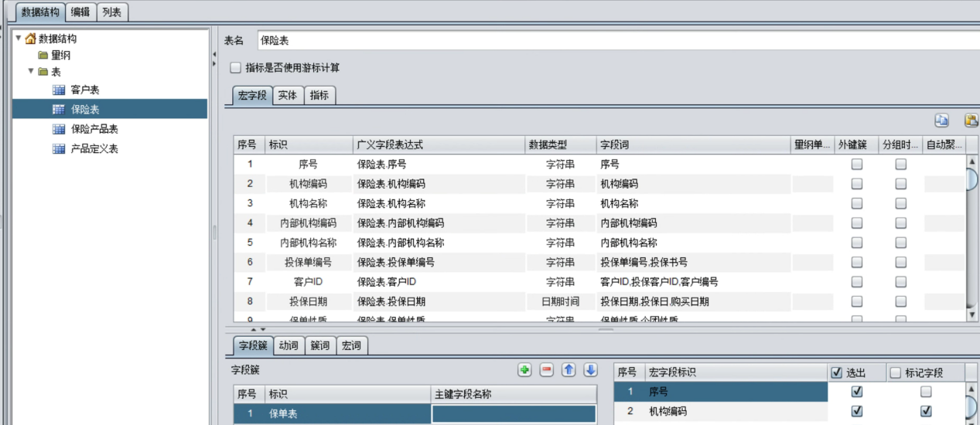Screen dimensions: 980x425
Task: Click the cell 投保单编号,投保书号
Action: (x=694, y=262)
